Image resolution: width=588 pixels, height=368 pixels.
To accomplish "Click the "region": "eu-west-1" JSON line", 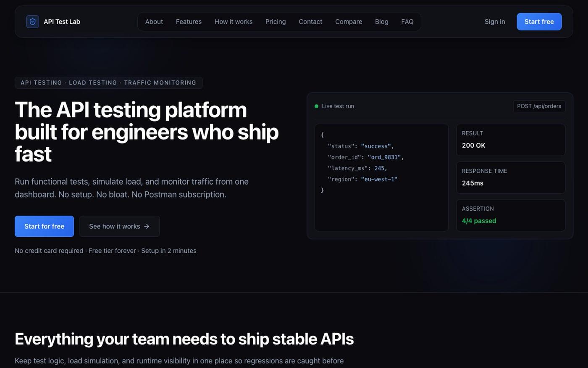I will point(362,179).
